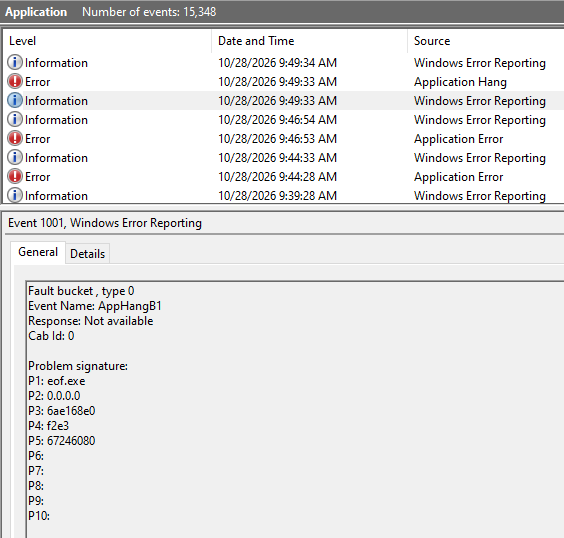Click the Information icon for the 9:39:28 AM event
This screenshot has width=564, height=538.
[15, 196]
